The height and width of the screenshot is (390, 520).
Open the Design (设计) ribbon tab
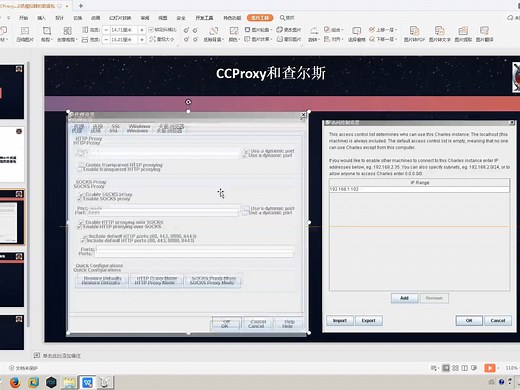coord(60,18)
